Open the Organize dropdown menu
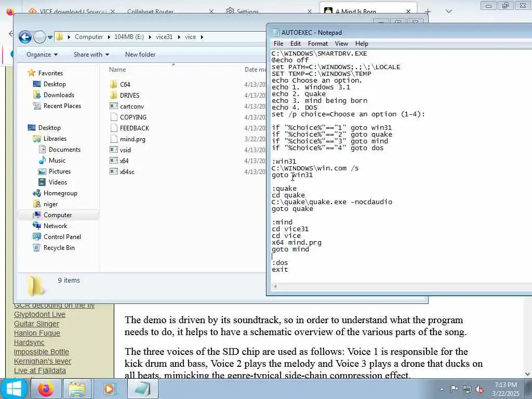The image size is (532, 399). [42, 55]
